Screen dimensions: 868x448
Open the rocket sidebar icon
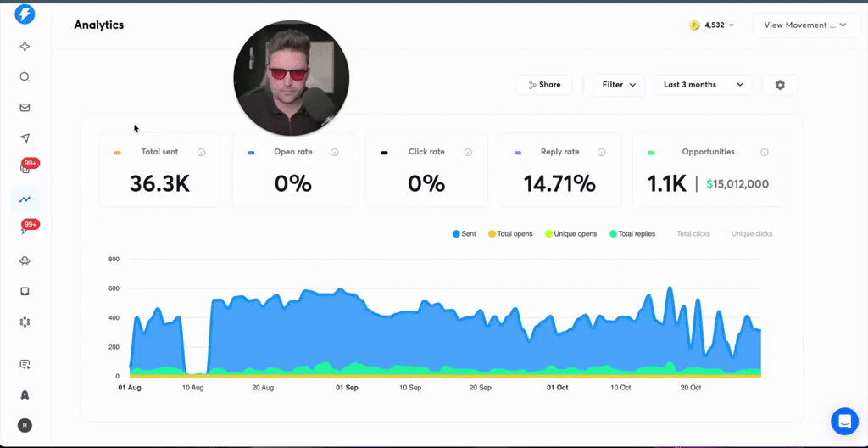point(25,395)
